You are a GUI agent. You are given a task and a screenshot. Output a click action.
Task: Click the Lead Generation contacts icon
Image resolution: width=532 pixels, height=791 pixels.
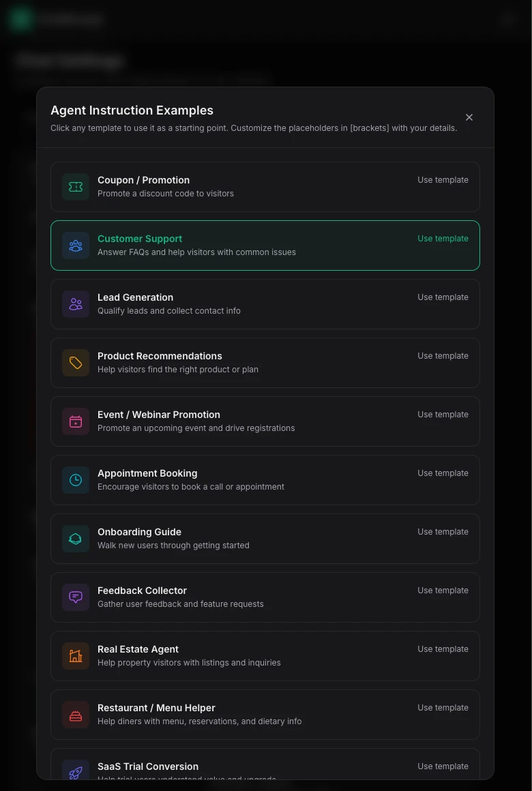point(76,304)
